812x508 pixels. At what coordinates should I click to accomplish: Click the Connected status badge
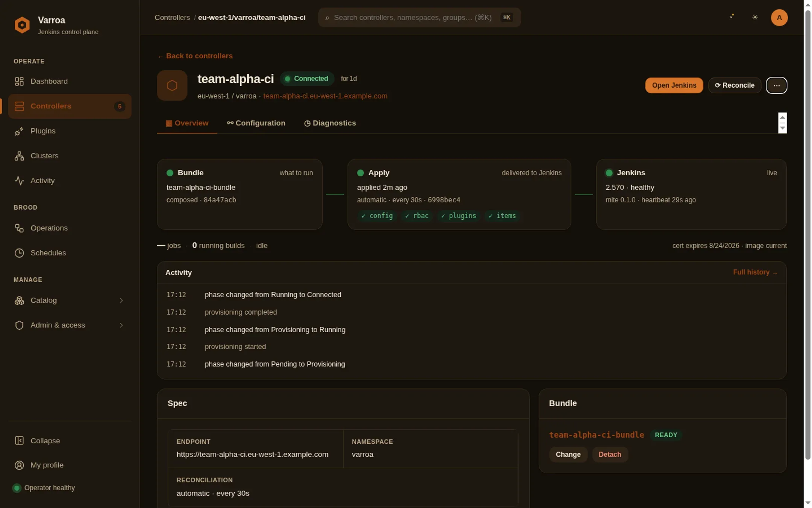pyautogui.click(x=307, y=79)
